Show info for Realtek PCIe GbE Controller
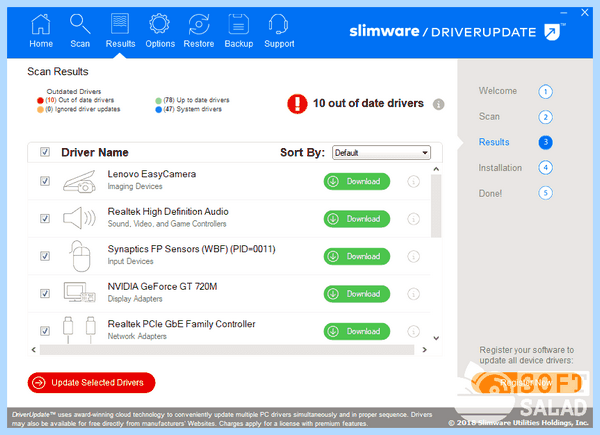 [x=413, y=331]
